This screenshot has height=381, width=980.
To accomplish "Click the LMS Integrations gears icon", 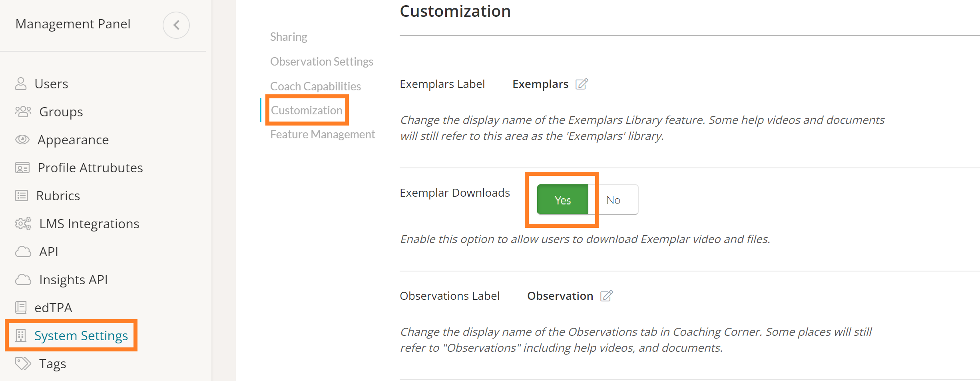I will pos(23,223).
